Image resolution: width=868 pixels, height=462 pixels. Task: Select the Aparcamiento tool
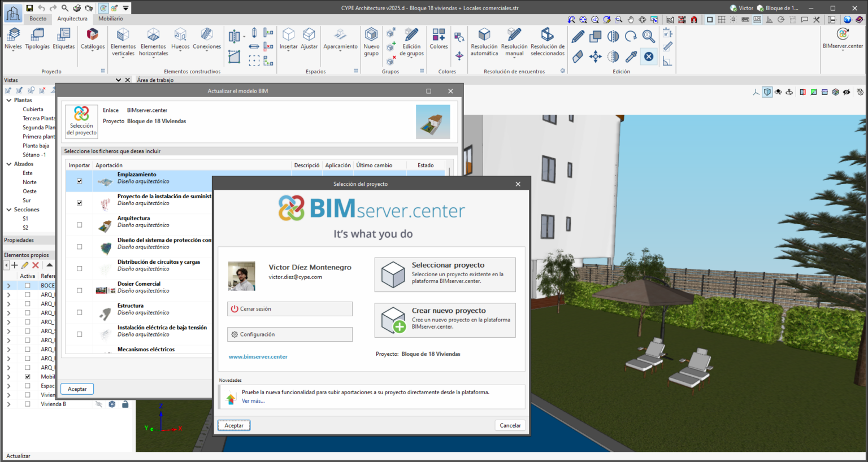click(340, 38)
